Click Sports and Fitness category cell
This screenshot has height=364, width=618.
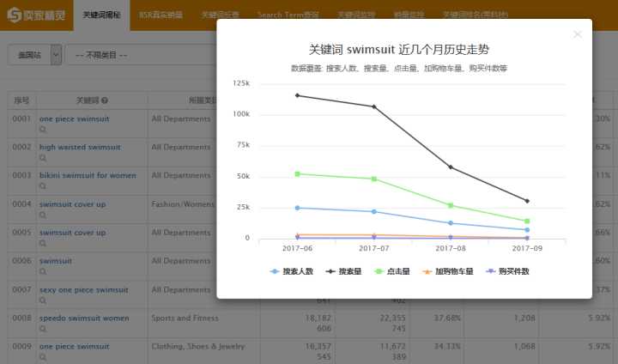[185, 318]
